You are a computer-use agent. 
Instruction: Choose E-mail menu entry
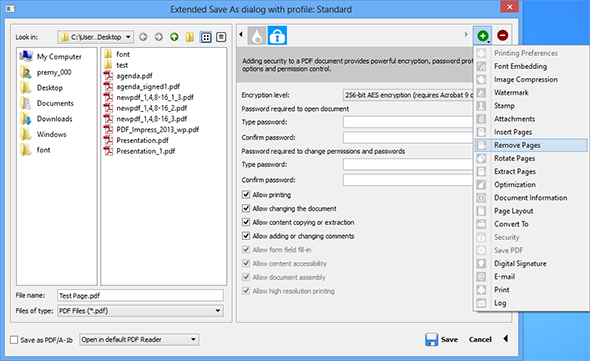pyautogui.click(x=531, y=277)
